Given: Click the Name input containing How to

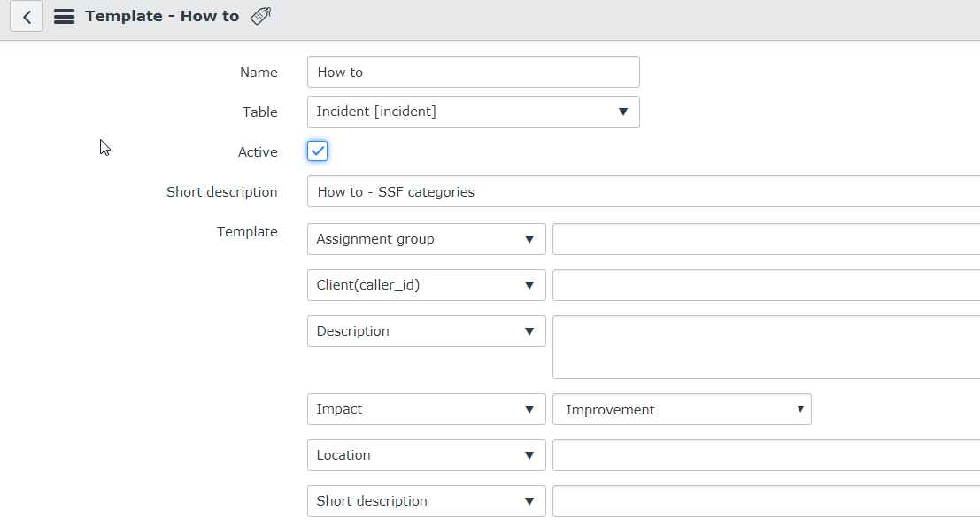Looking at the screenshot, I should [473, 72].
